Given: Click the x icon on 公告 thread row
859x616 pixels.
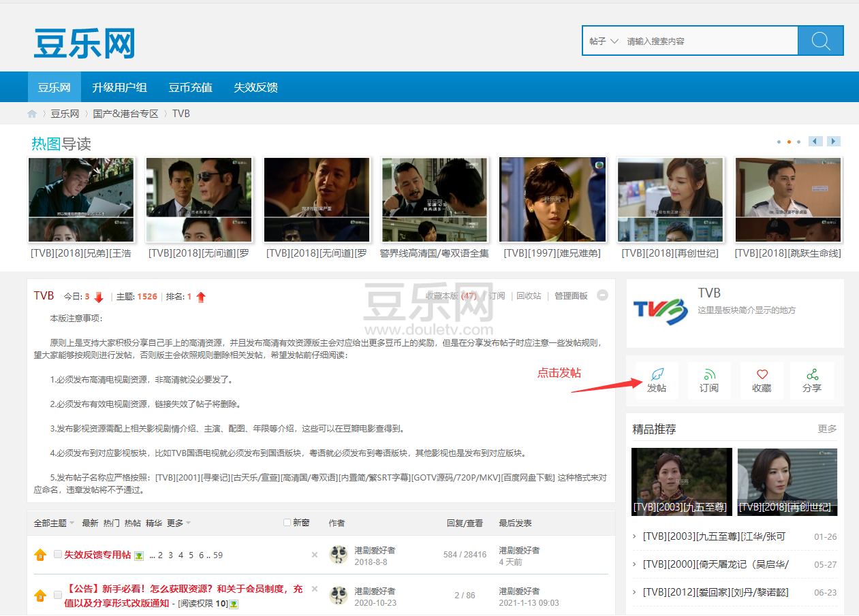Looking at the screenshot, I should click(315, 589).
